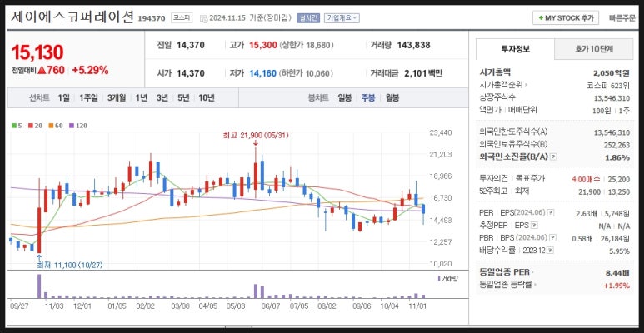Click the 상한가 18,680 upper limit text
This screenshot has width=644, height=333.
(307, 45)
